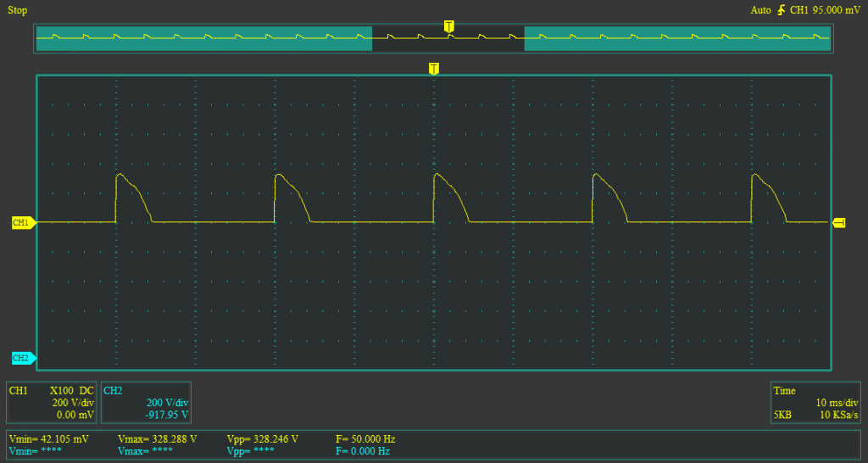Select the cyan CH2 ground marker

click(23, 358)
